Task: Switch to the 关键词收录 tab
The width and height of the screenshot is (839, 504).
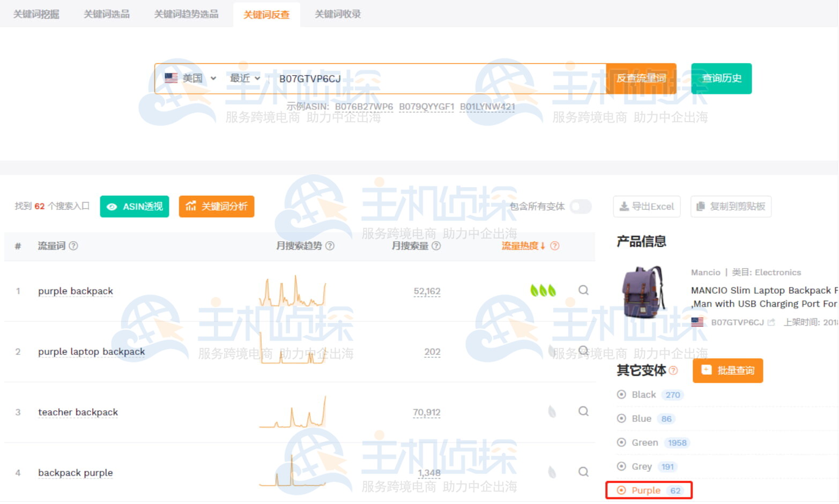Action: 337,13
